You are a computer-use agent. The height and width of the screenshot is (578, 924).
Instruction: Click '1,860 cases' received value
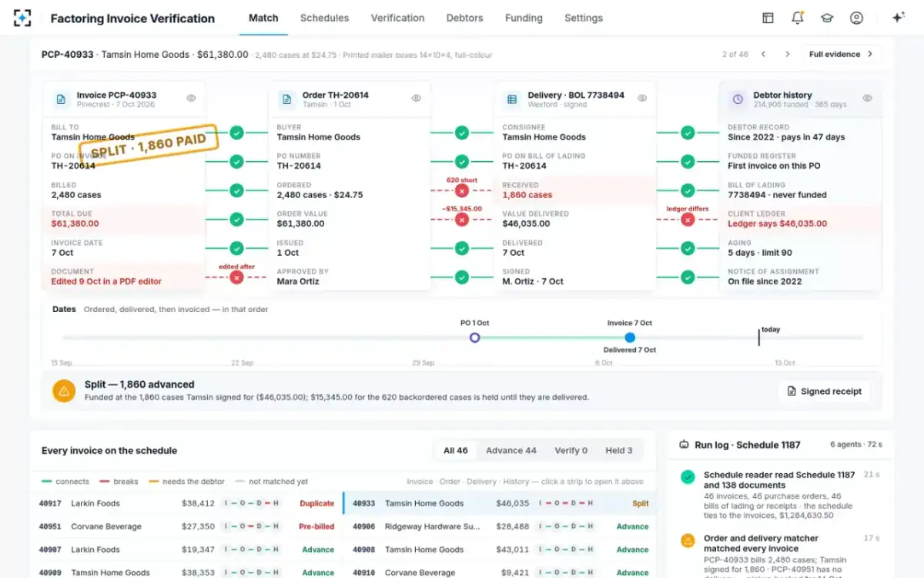pyautogui.click(x=527, y=195)
